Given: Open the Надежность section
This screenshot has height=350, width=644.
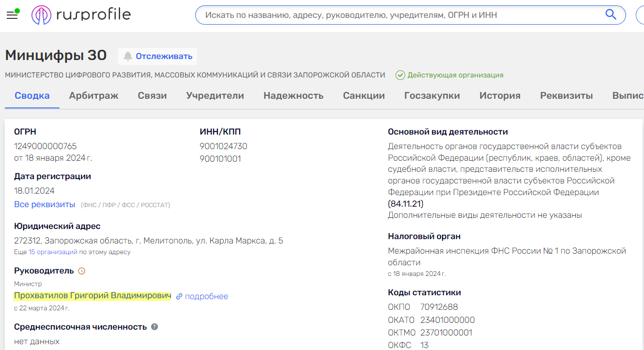Looking at the screenshot, I should (293, 95).
